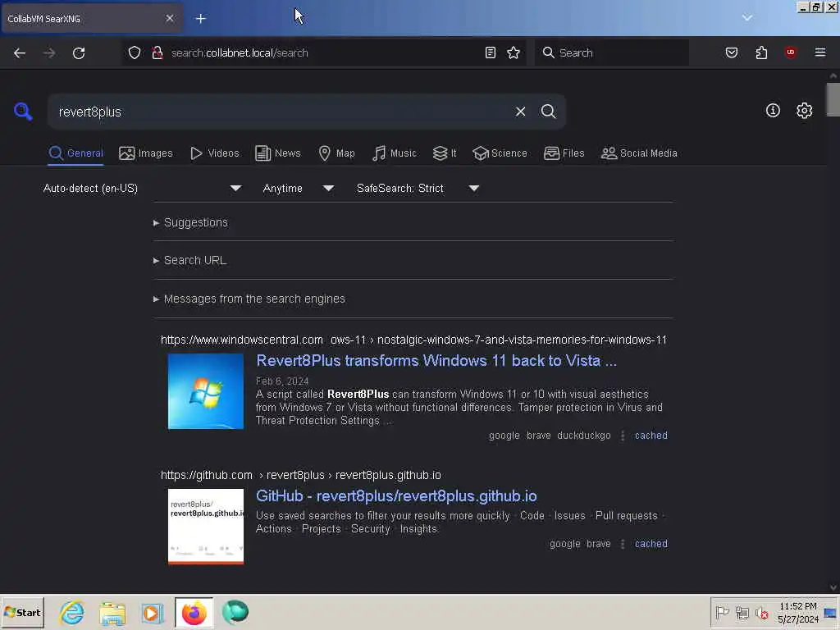Viewport: 840px width, 630px height.
Task: Click the windowscentral.com result URL
Action: click(x=413, y=340)
